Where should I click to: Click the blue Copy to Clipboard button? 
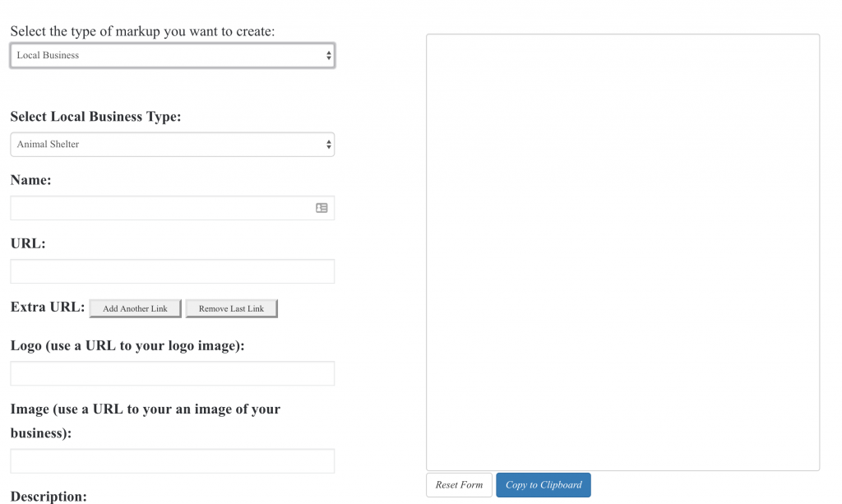pyautogui.click(x=543, y=485)
